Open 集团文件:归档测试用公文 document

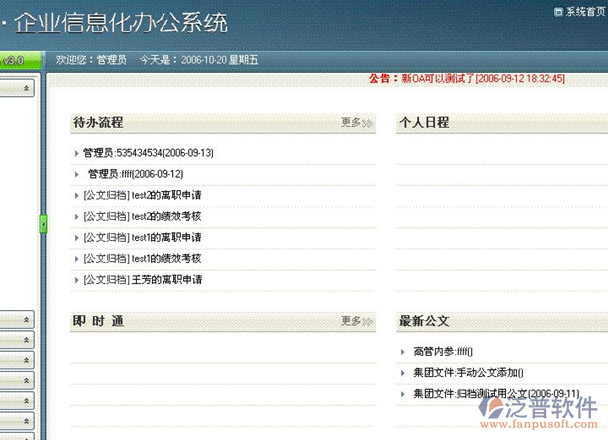click(496, 393)
